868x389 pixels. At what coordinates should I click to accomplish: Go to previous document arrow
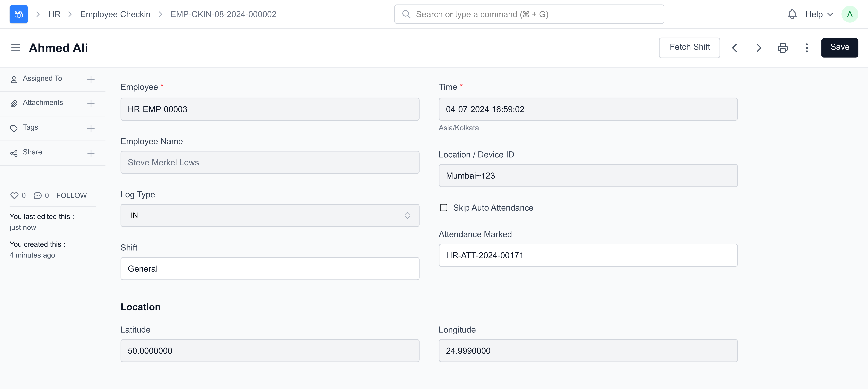click(x=735, y=48)
